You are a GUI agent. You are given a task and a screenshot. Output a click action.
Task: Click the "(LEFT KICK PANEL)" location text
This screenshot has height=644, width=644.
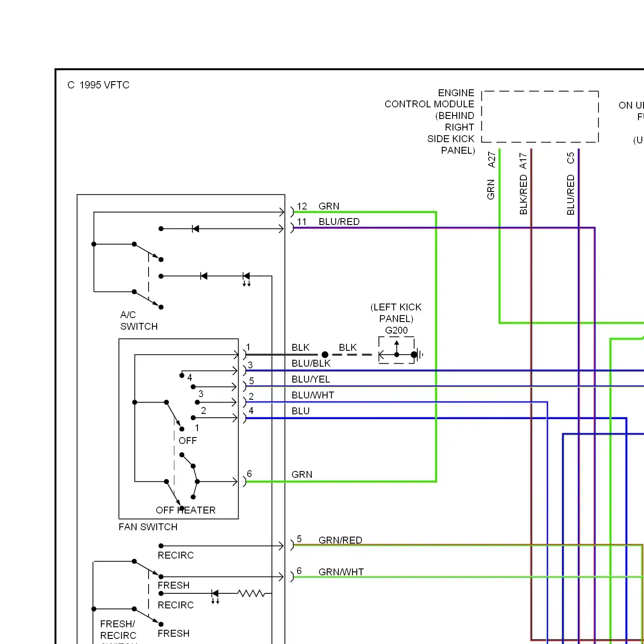(396, 313)
